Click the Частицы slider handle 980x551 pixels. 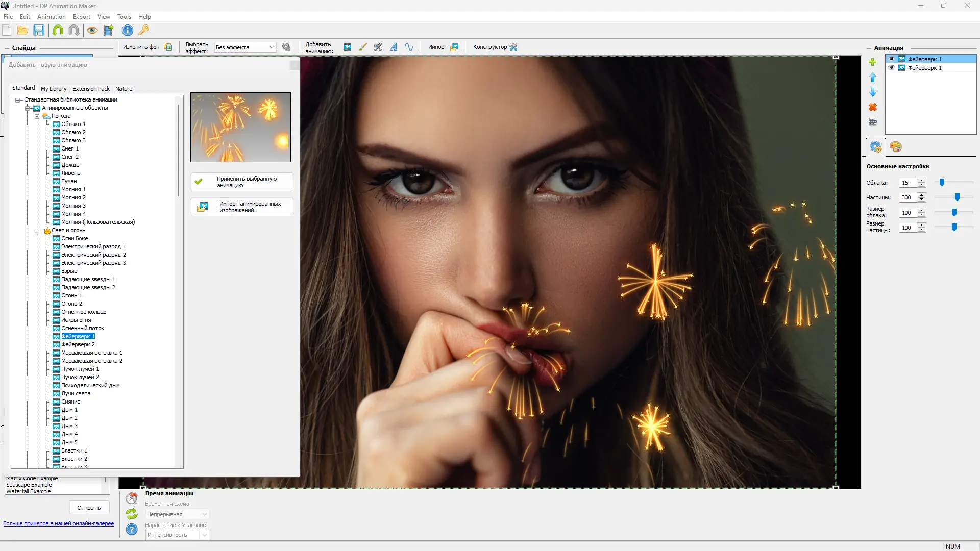[x=957, y=197]
